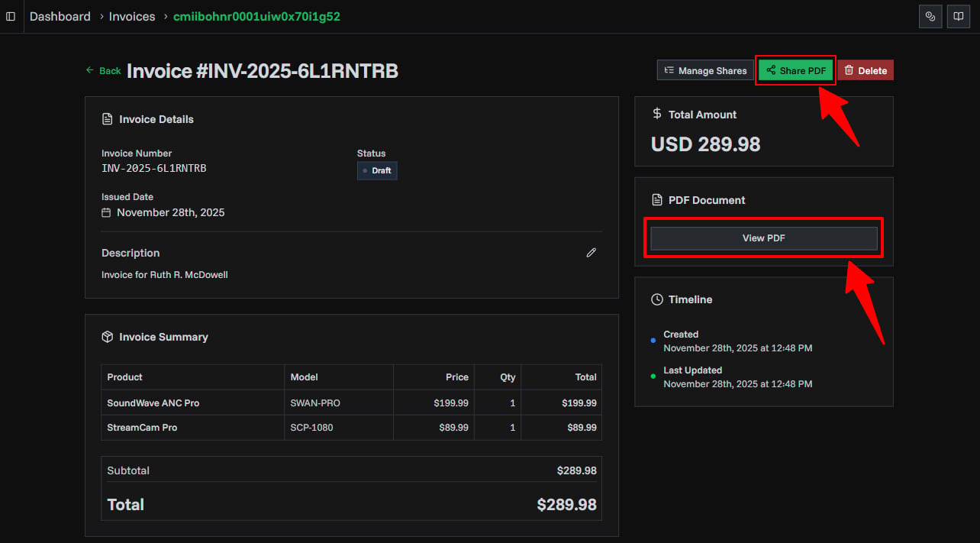Click the Created timeline entry
The height and width of the screenshot is (543, 980).
click(x=738, y=341)
